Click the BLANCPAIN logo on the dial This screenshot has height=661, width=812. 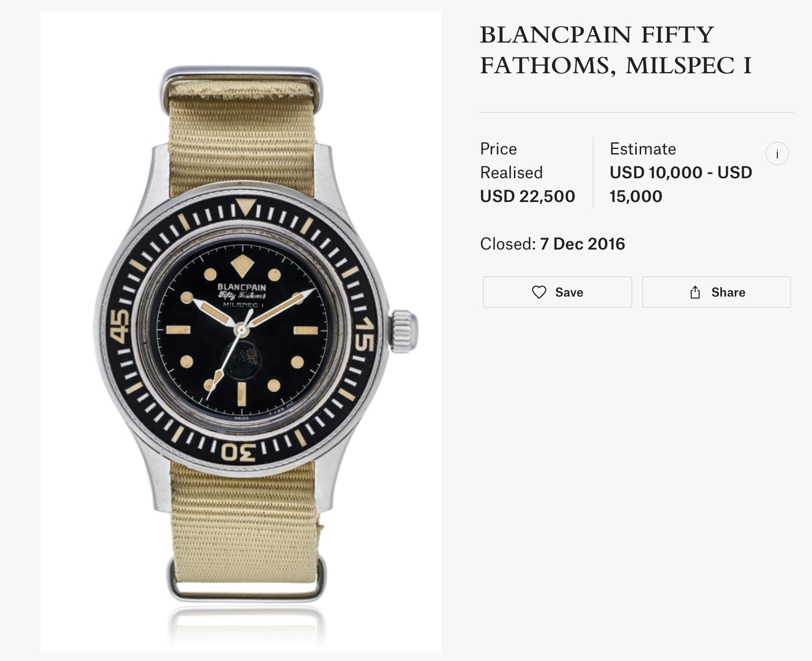click(x=242, y=287)
